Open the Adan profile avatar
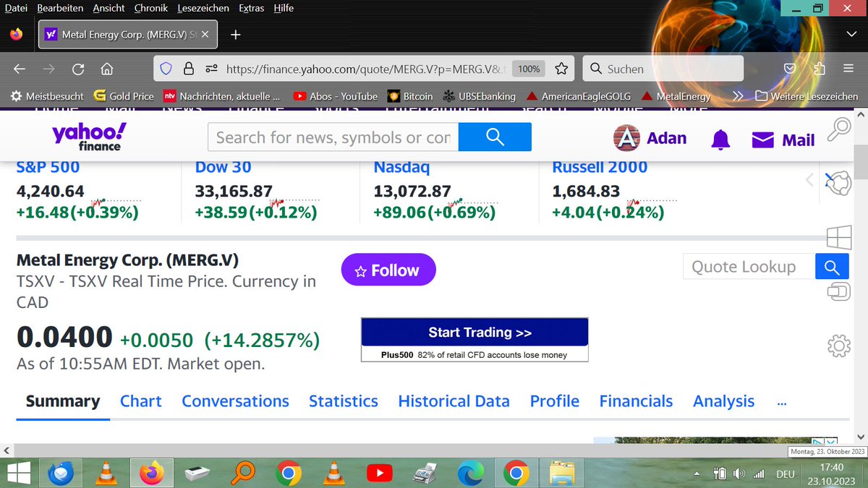The width and height of the screenshot is (868, 488). (627, 138)
